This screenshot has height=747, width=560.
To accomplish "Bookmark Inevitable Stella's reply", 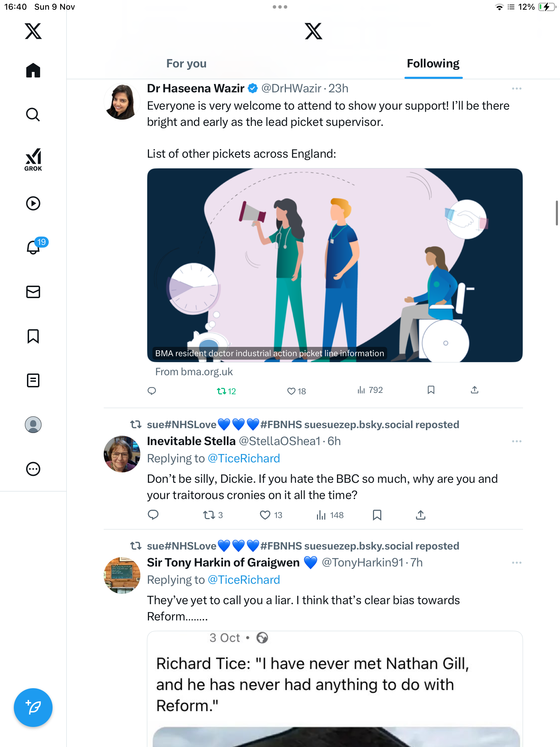I will pyautogui.click(x=377, y=515).
